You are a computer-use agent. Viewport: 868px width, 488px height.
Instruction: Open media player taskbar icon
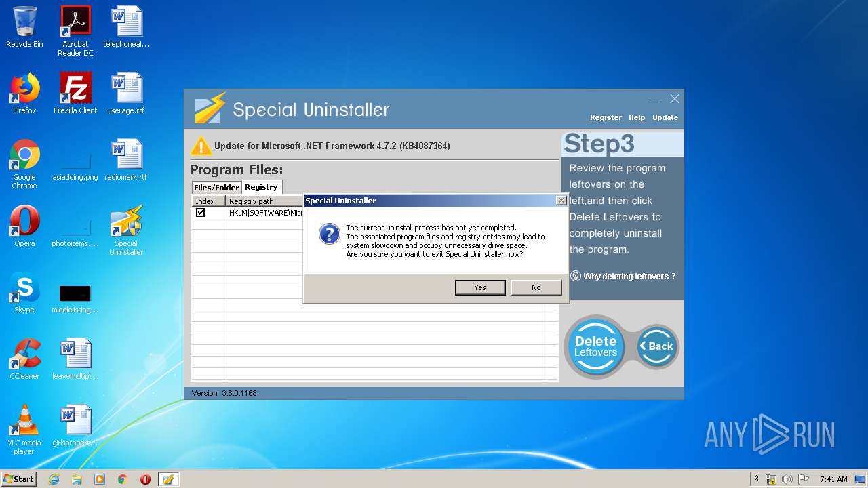tap(100, 479)
